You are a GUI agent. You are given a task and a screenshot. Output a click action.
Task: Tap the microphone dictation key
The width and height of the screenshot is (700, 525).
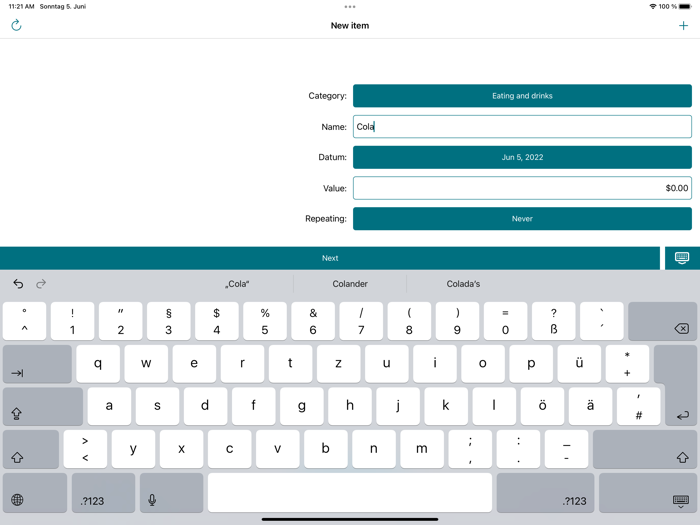[x=171, y=493]
